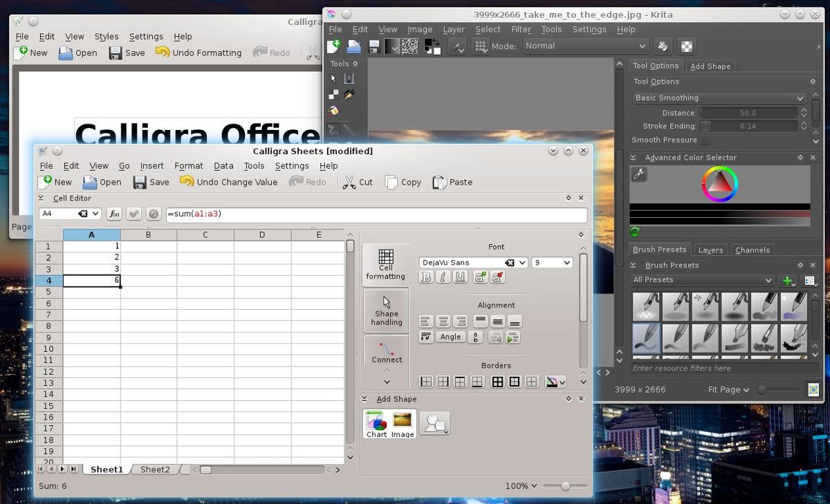Click Save in Sheets toolbar

click(151, 183)
